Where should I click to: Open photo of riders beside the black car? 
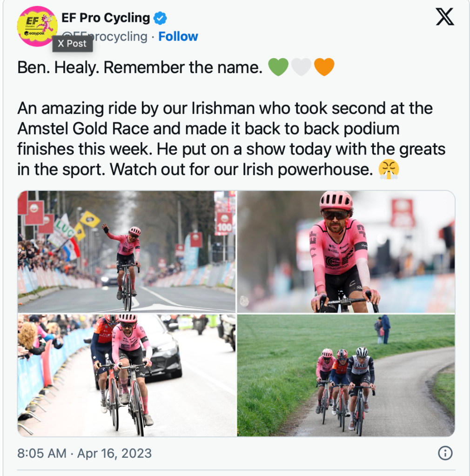tap(127, 375)
